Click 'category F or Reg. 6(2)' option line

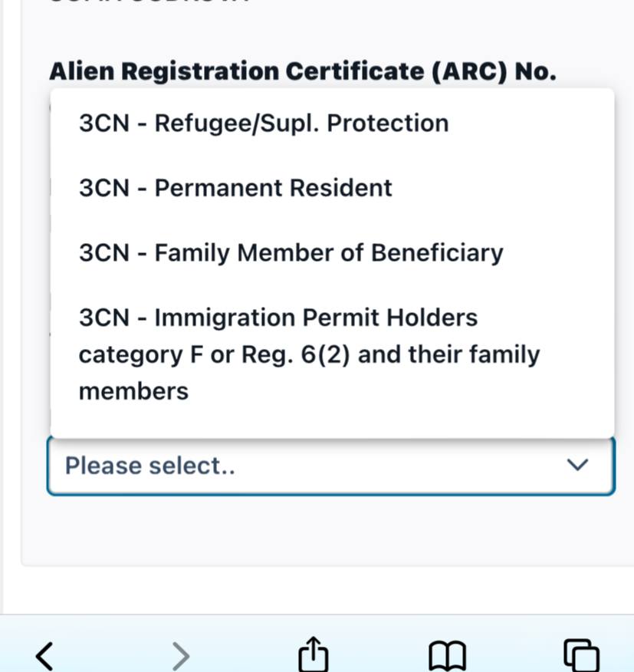click(309, 354)
